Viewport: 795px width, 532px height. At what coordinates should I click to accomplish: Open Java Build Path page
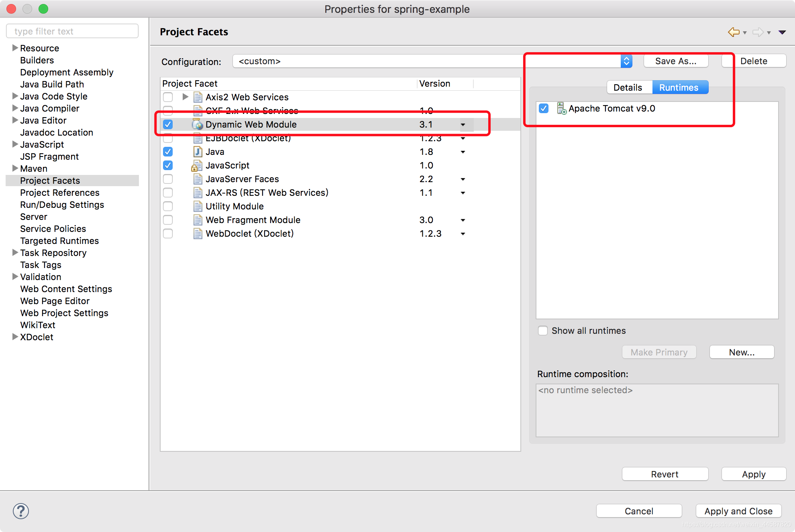point(52,84)
